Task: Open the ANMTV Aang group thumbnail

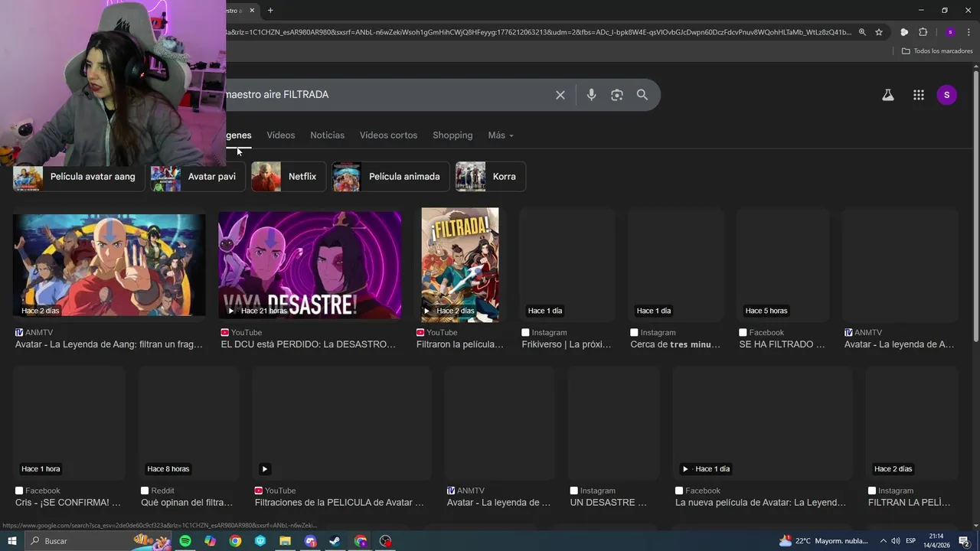Action: pyautogui.click(x=109, y=265)
